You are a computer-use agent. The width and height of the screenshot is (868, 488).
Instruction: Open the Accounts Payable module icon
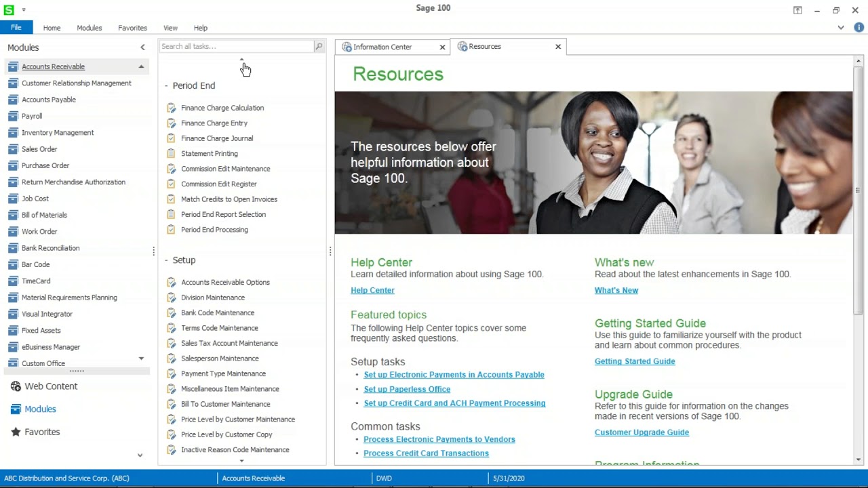coord(13,100)
